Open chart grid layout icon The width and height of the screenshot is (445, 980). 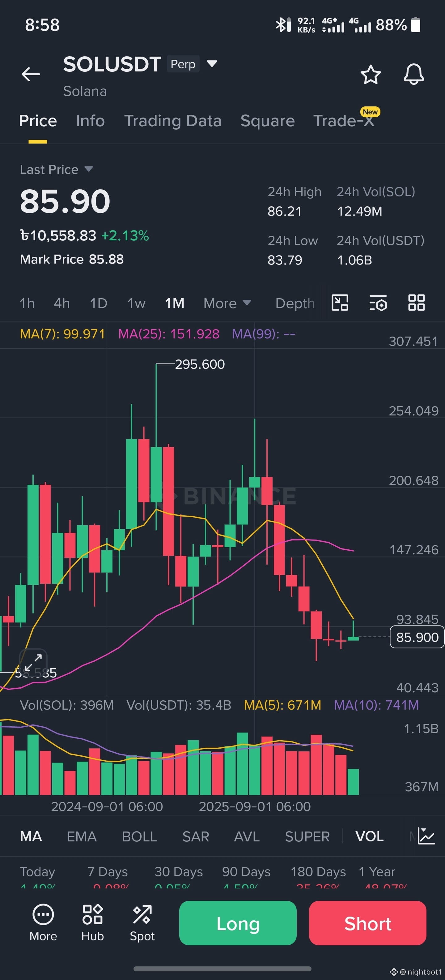pos(417,303)
